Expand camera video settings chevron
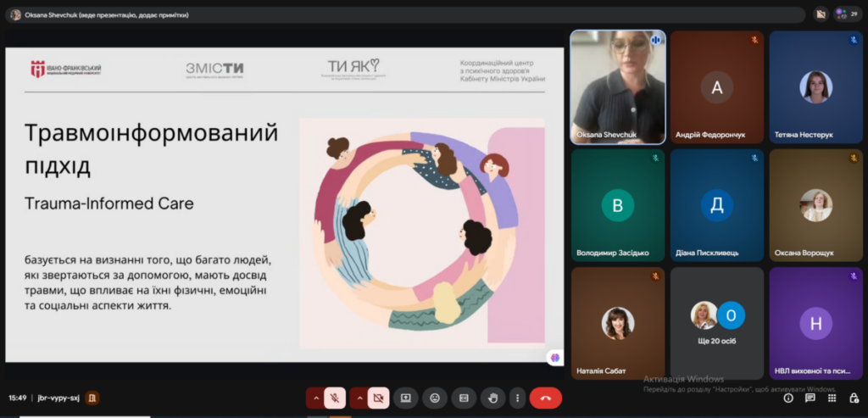This screenshot has width=868, height=418. click(359, 398)
